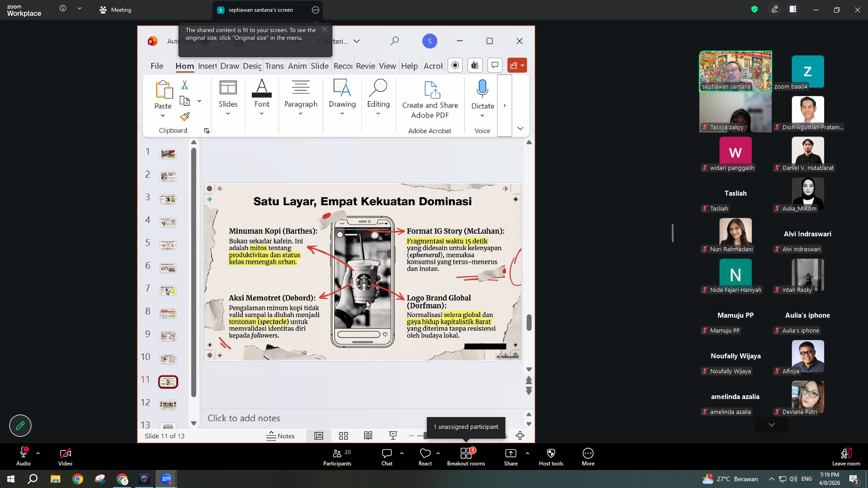Switch to Reading View
Viewport: 868px width, 488px height.
point(368,436)
